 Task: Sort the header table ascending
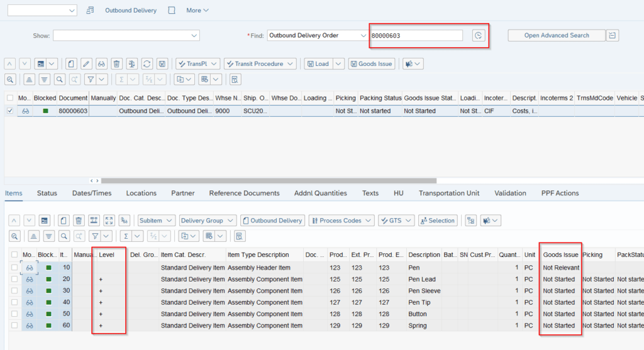29,80
